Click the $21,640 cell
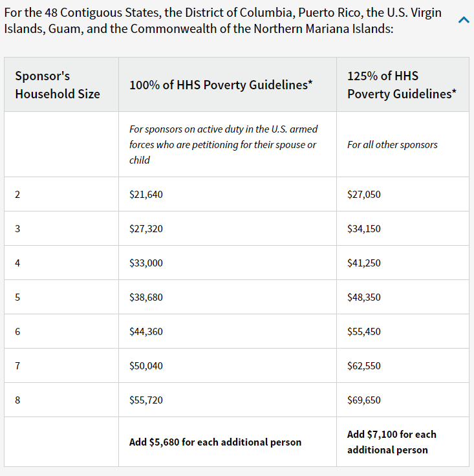This screenshot has height=476, width=474. tap(146, 194)
